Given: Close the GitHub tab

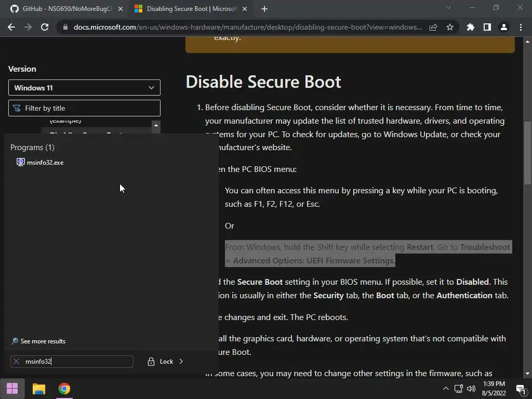Looking at the screenshot, I should click(x=121, y=9).
